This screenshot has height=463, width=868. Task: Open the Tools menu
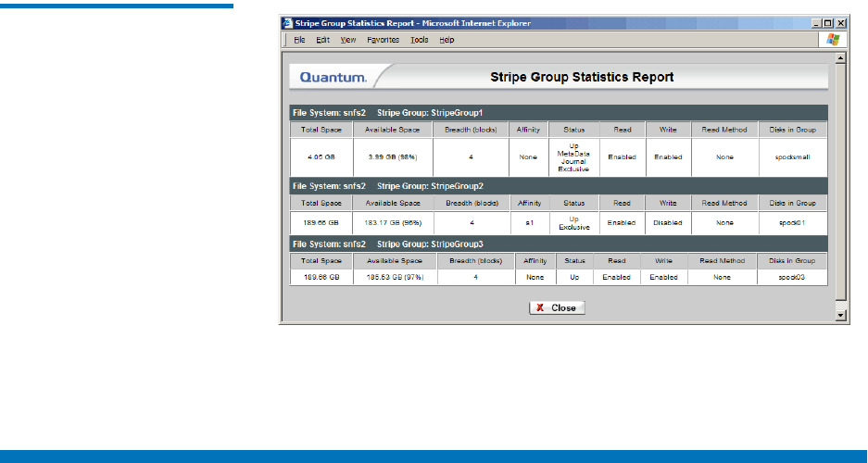[x=419, y=40]
